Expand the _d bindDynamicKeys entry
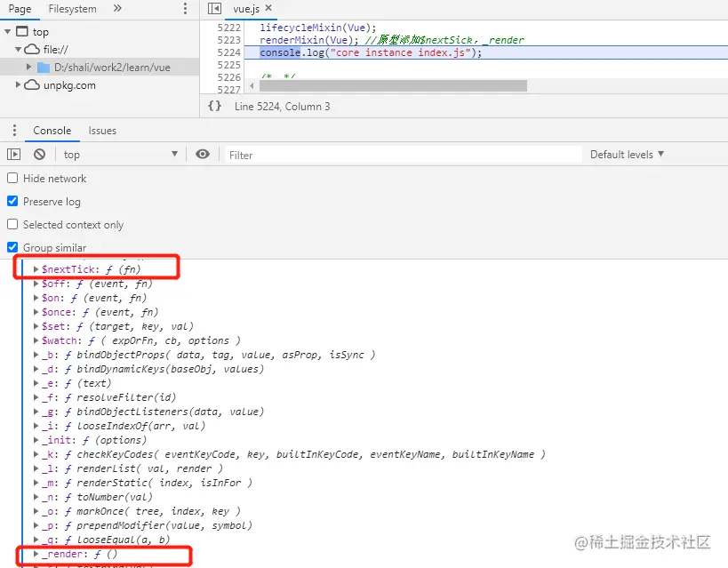The height and width of the screenshot is (568, 728). tap(36, 369)
